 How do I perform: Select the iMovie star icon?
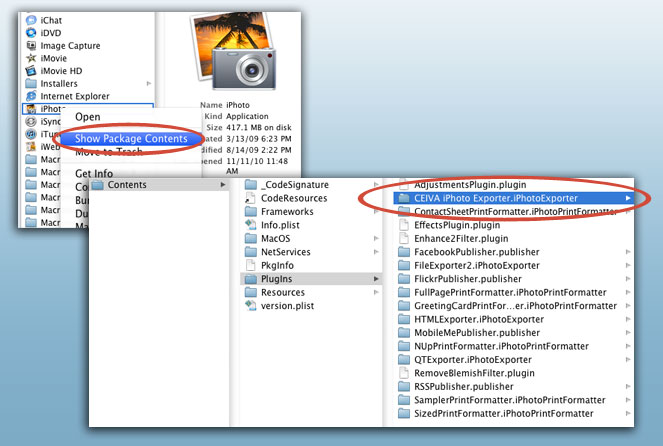31,58
